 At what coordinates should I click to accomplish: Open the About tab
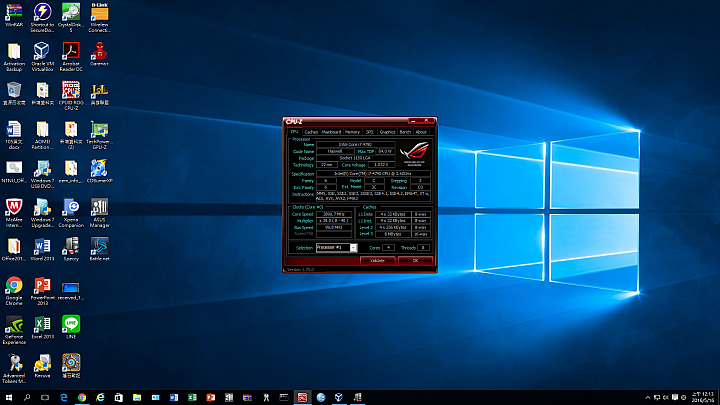tap(421, 131)
